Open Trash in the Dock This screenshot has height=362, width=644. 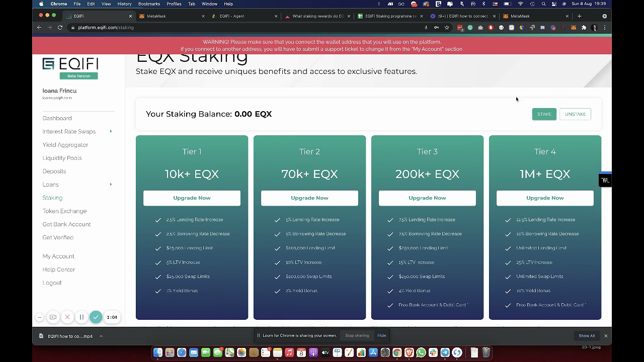click(x=486, y=353)
